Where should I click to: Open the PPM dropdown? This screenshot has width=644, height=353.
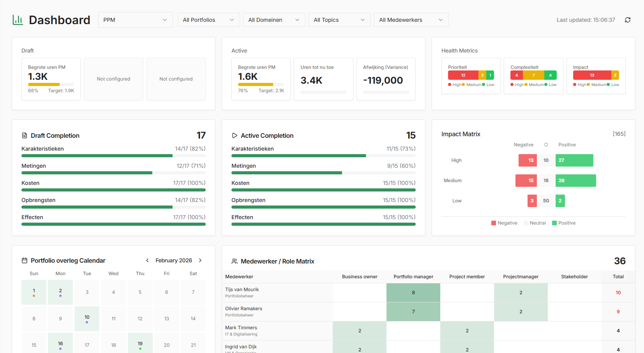click(x=135, y=19)
